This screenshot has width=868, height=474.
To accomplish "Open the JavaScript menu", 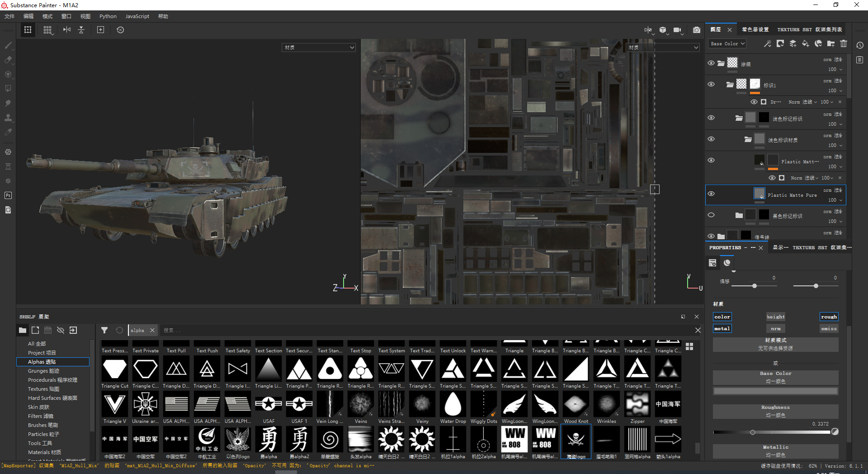I will 137,16.
